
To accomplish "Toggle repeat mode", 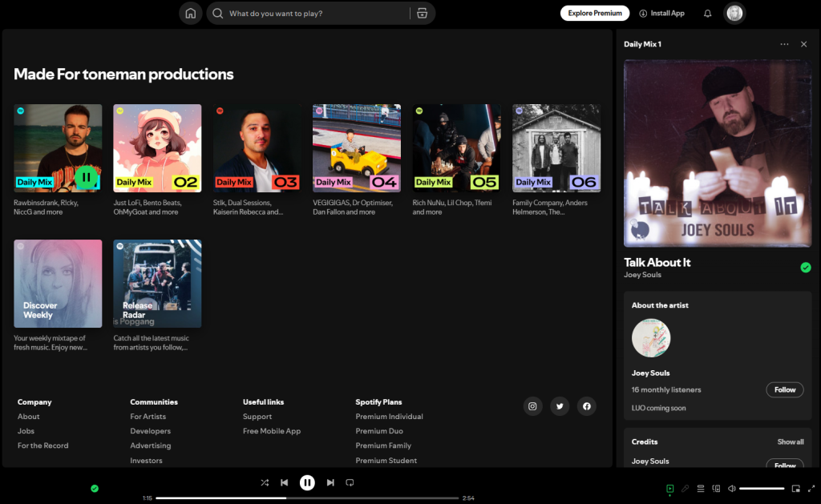I will coord(350,482).
